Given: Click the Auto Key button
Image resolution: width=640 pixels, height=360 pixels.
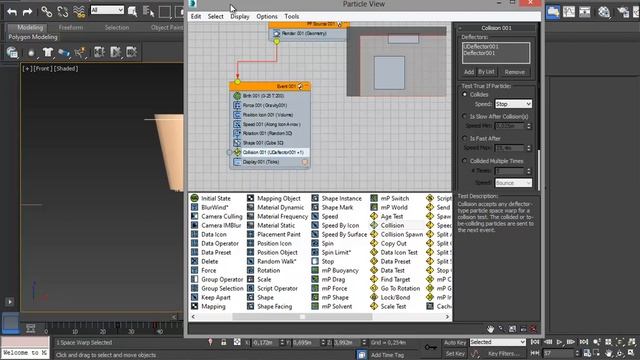Looking at the screenshot, I should (x=455, y=342).
